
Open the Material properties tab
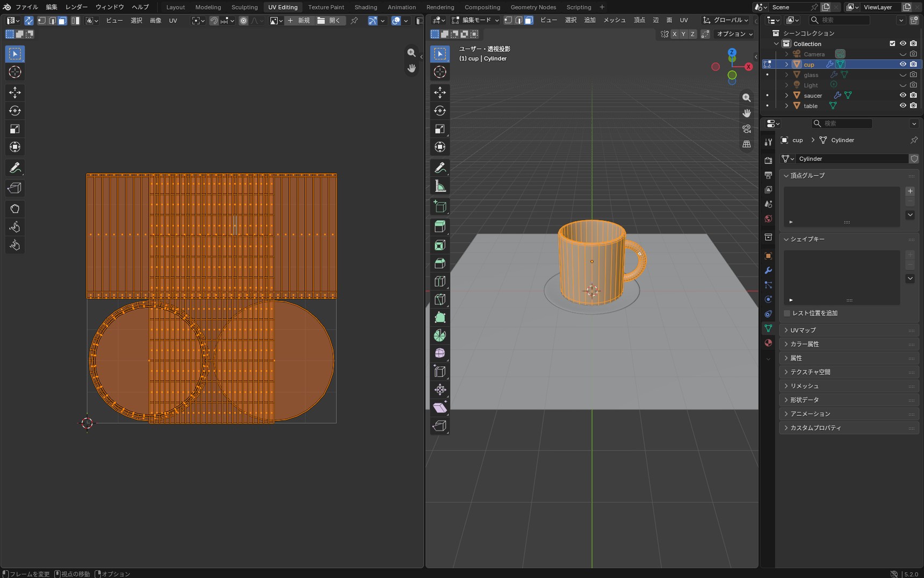coord(768,343)
